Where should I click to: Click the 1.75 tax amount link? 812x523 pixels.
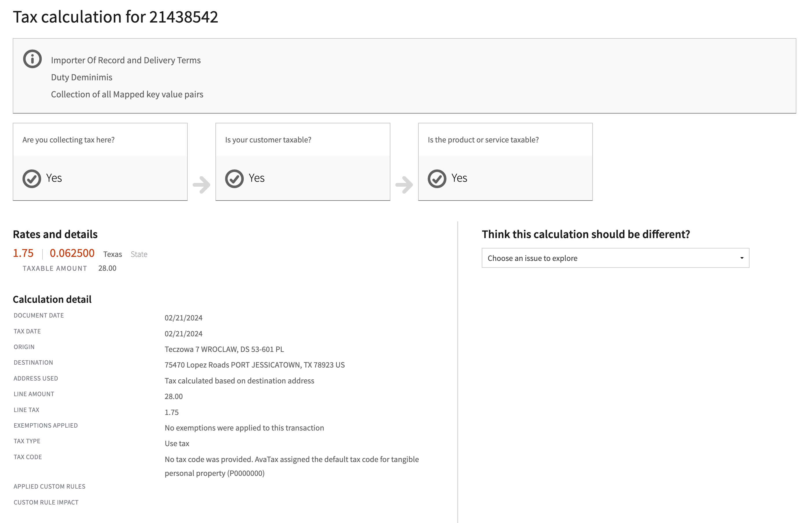point(23,253)
